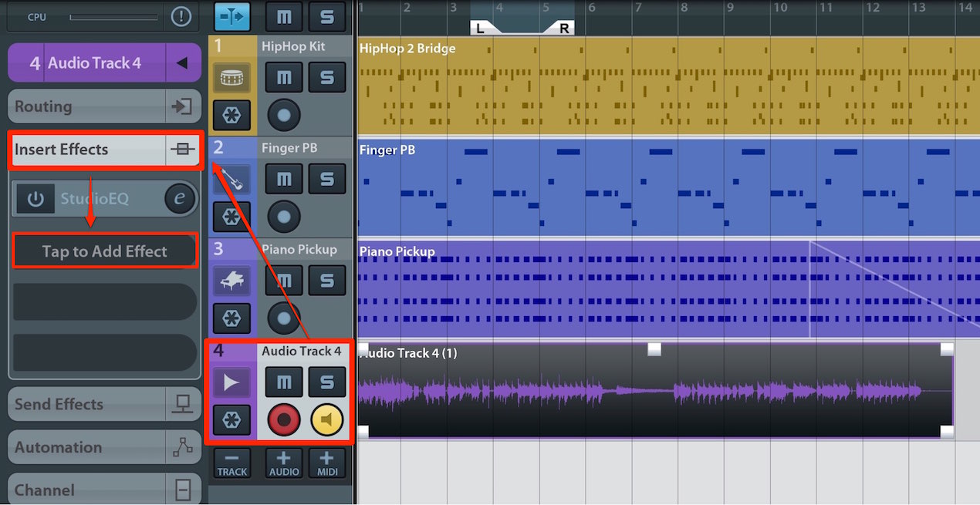Click the global Mute M button

(x=284, y=16)
